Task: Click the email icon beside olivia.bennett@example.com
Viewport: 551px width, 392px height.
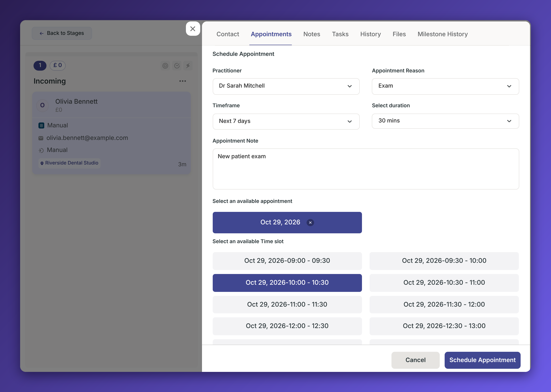Action: [41, 138]
